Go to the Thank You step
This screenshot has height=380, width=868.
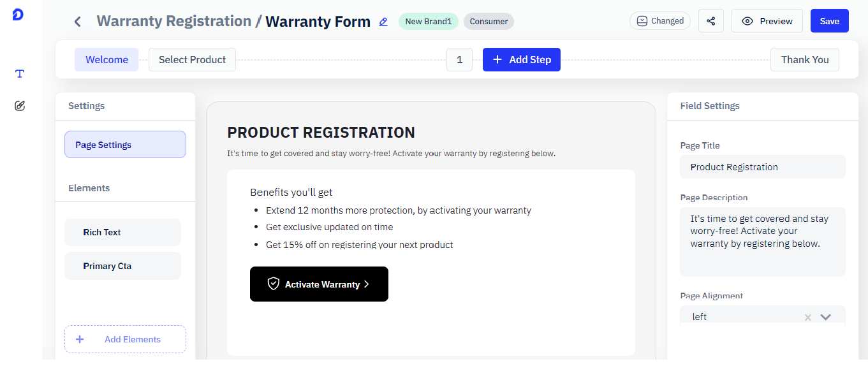(x=804, y=60)
